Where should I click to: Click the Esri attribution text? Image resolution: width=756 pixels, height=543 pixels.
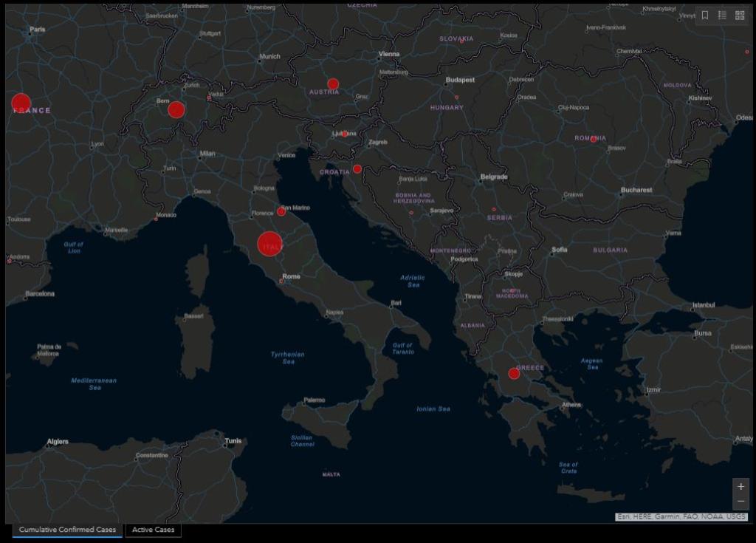(681, 516)
